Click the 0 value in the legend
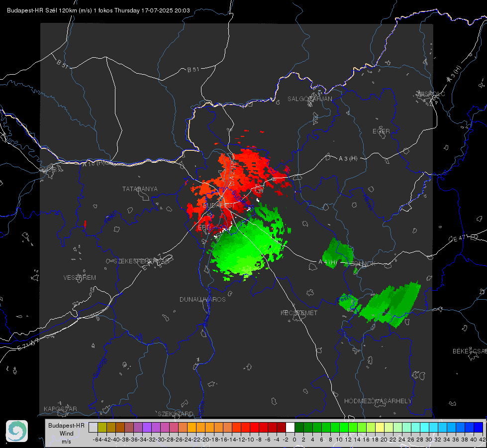This screenshot has width=487, height=448. 294,440
